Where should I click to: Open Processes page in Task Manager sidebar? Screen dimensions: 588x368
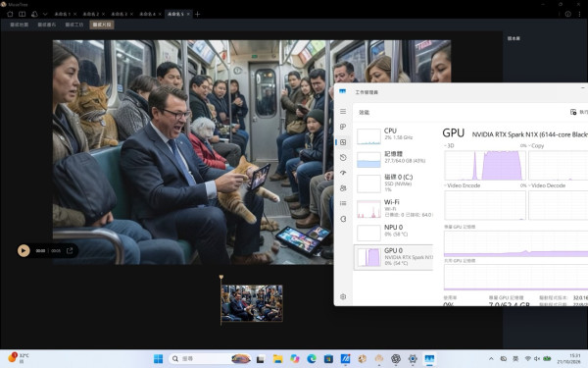tap(343, 127)
